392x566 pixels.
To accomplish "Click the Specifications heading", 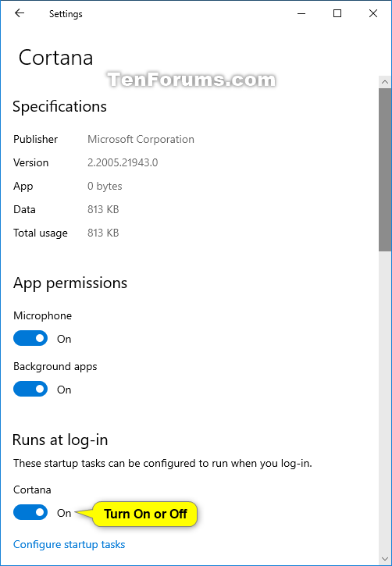I will [x=59, y=107].
